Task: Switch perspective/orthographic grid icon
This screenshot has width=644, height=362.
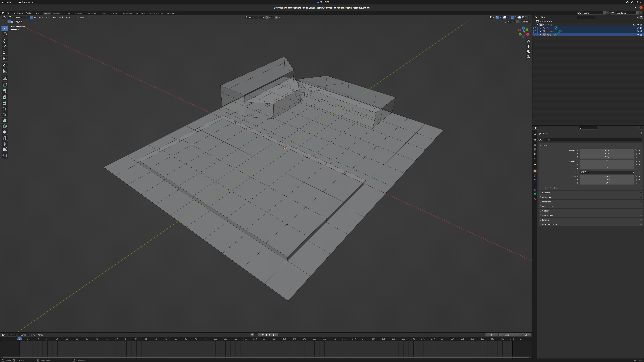Action: point(528,57)
